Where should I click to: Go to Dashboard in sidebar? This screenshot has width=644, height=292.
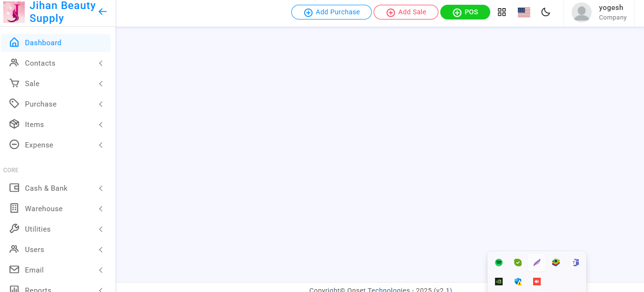point(43,43)
